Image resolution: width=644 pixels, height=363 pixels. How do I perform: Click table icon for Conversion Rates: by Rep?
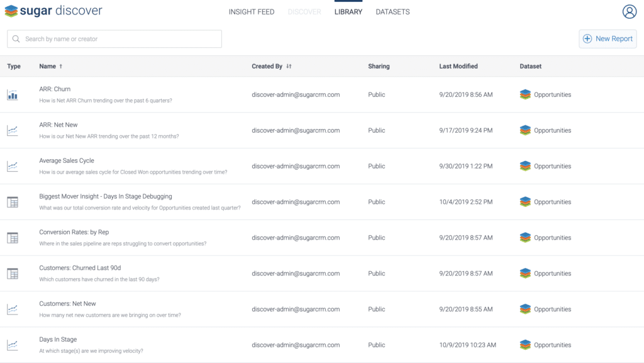click(13, 238)
